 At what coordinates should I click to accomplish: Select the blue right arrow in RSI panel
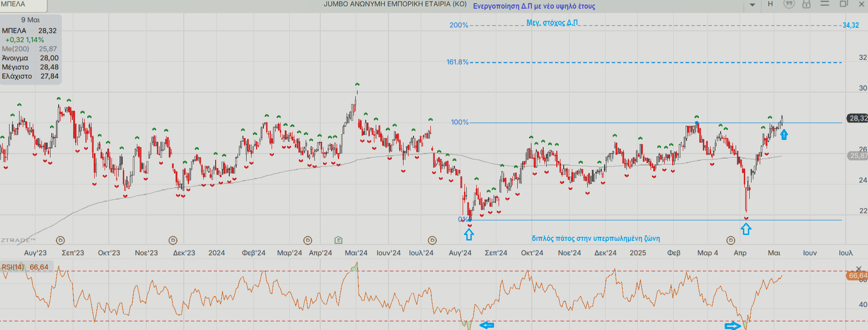732,325
